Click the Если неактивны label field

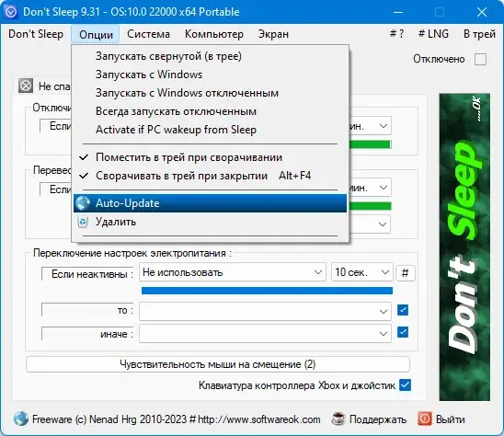pos(87,274)
